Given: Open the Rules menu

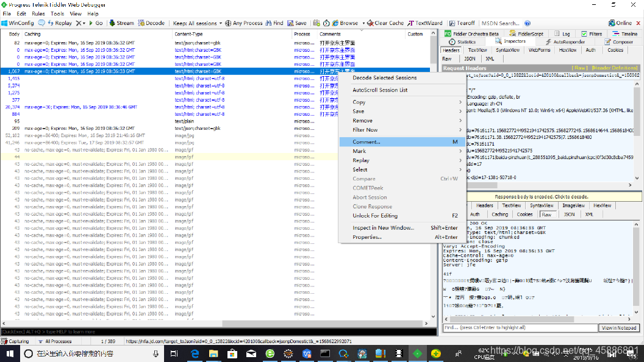Looking at the screenshot, I should 38,13.
